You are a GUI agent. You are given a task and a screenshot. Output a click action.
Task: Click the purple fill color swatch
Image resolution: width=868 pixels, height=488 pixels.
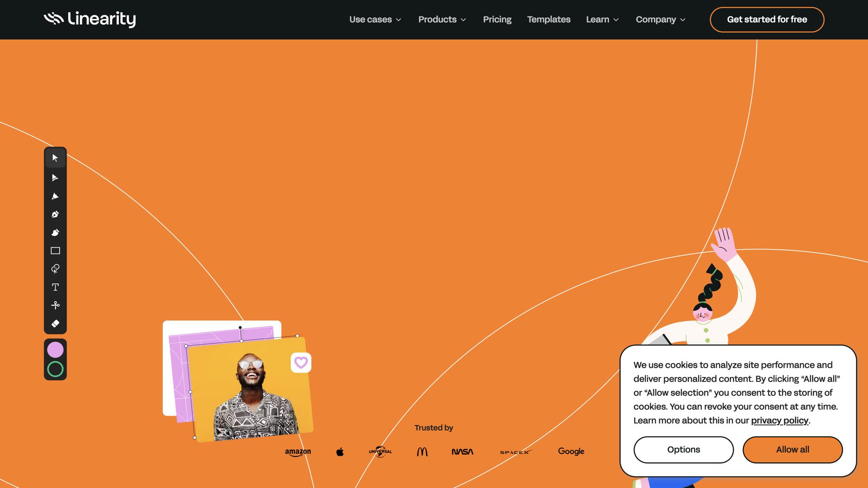click(x=55, y=350)
